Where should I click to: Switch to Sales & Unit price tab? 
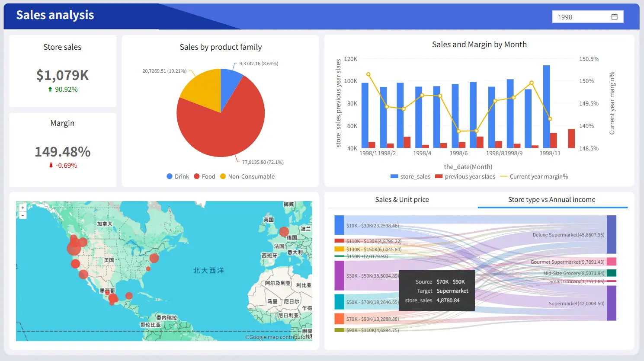pyautogui.click(x=402, y=199)
